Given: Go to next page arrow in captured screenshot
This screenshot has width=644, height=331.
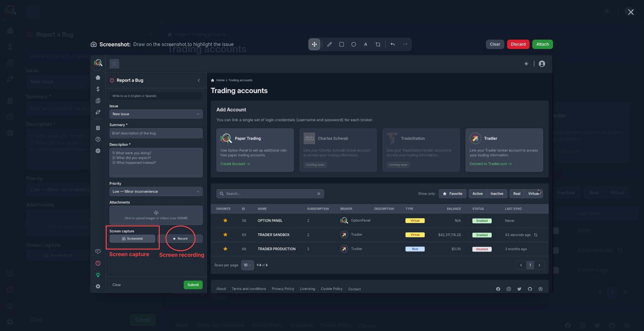Looking at the screenshot, I should tap(539, 265).
